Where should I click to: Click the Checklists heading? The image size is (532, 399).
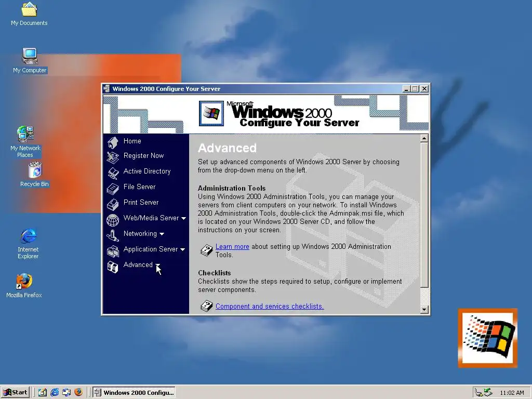pos(214,273)
